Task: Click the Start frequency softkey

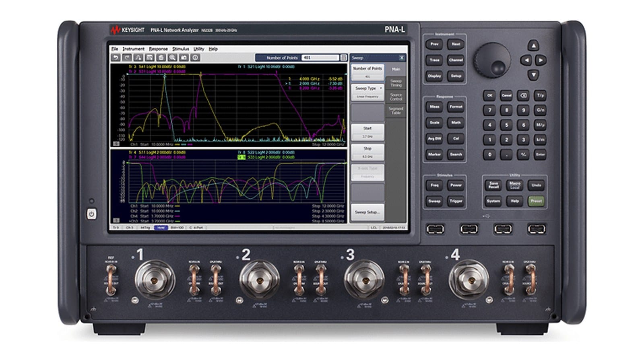Action: (367, 132)
